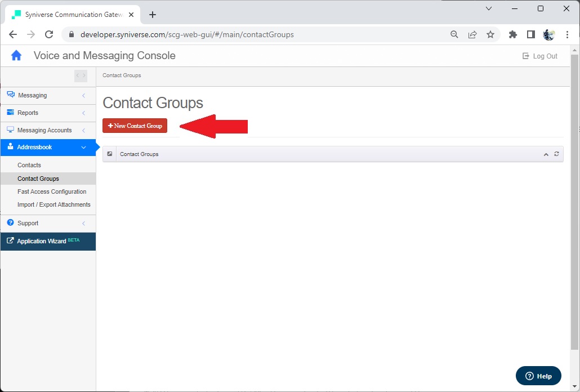Viewport: 580px width, 392px height.
Task: Expand the Messaging sidebar menu
Action: tap(48, 95)
